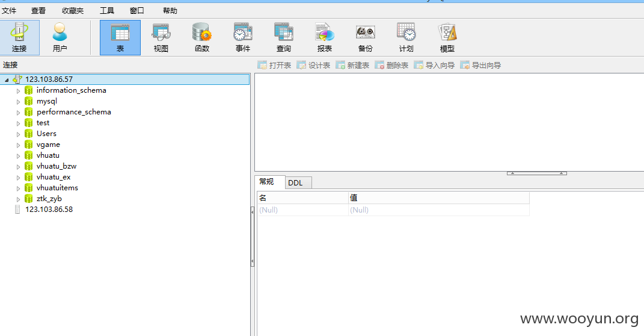The image size is (644, 336).
Task: Expand the vhuatu database node
Action: coord(18,156)
